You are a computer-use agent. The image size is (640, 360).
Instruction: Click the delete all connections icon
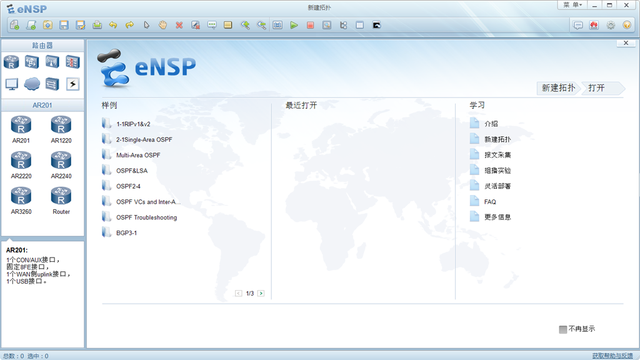coord(196,25)
